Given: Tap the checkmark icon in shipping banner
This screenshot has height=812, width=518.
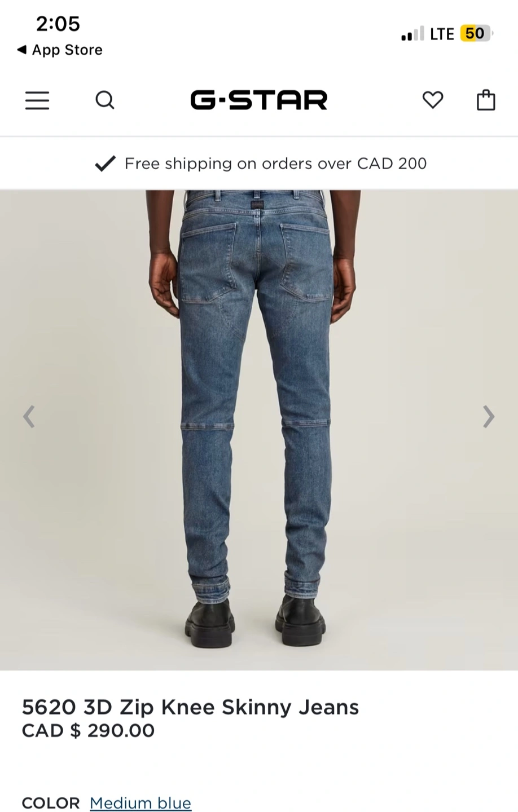Looking at the screenshot, I should [105, 164].
